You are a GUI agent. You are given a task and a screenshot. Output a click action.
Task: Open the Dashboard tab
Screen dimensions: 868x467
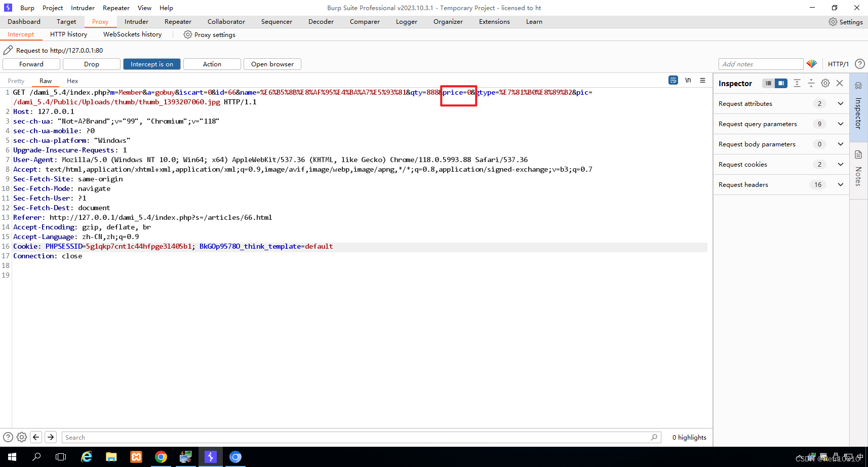(x=24, y=22)
